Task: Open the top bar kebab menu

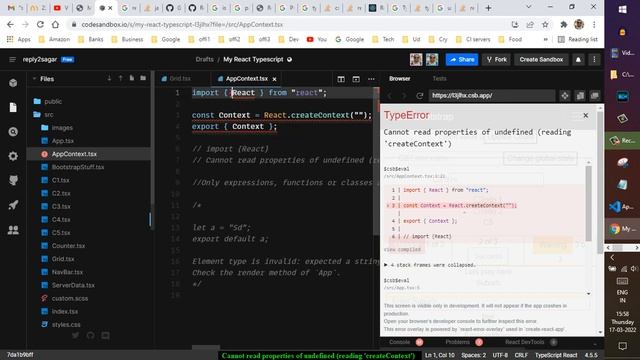Action: coord(594,60)
